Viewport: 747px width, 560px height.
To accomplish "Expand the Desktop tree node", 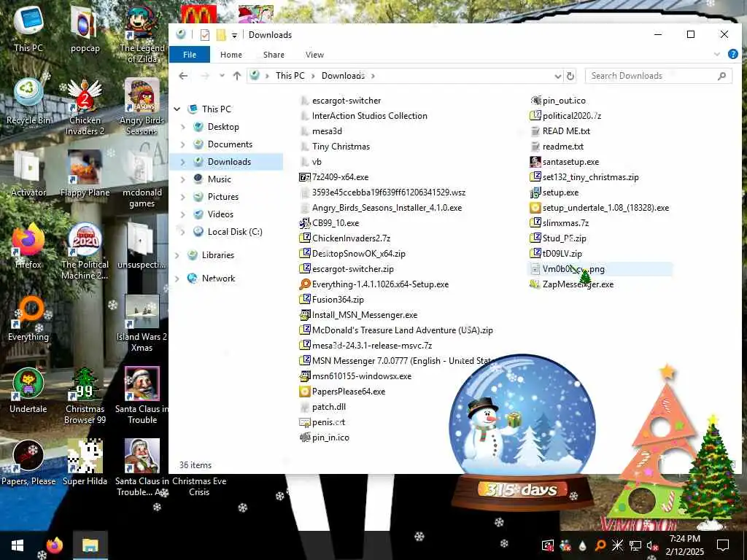I will [183, 127].
